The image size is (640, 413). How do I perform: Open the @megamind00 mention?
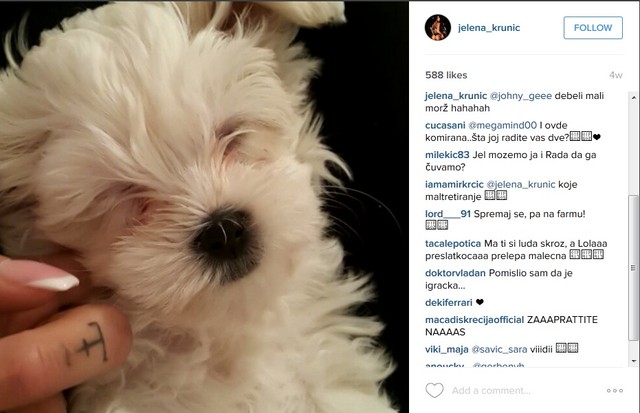pos(502,125)
